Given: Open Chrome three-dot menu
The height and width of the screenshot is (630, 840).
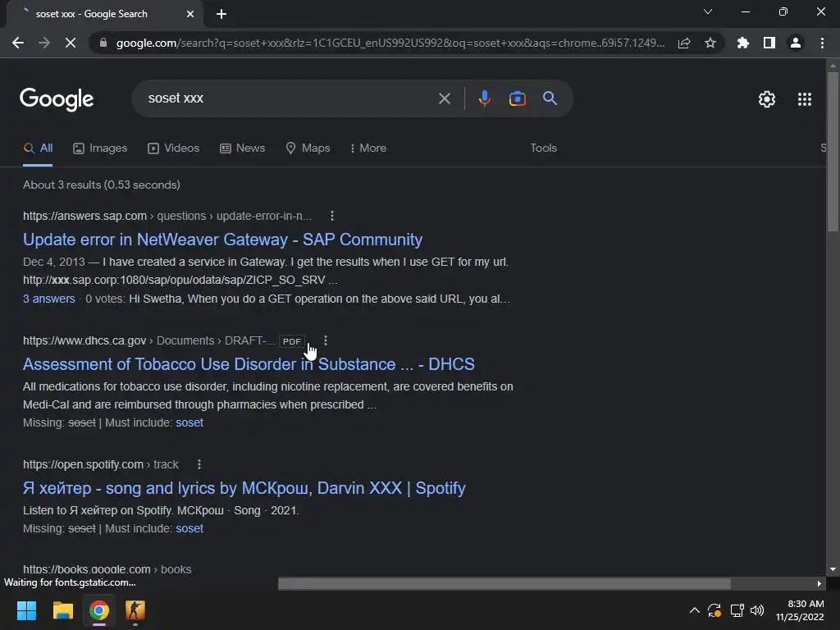Looking at the screenshot, I should tap(822, 43).
